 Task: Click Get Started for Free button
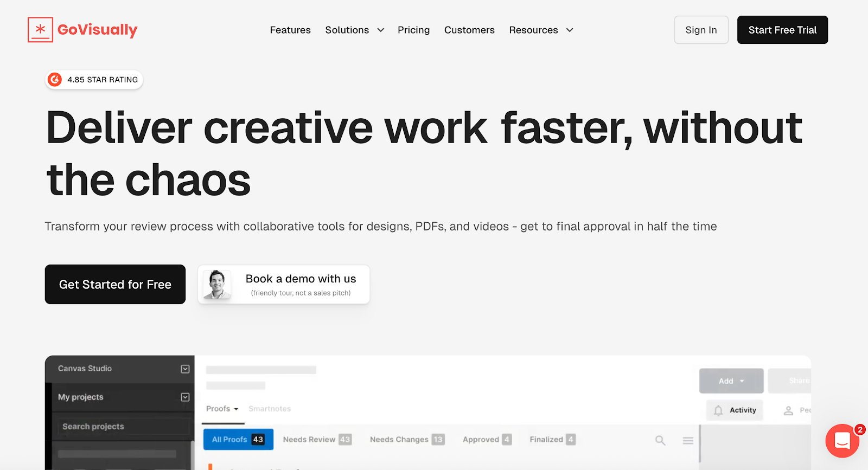click(x=115, y=285)
